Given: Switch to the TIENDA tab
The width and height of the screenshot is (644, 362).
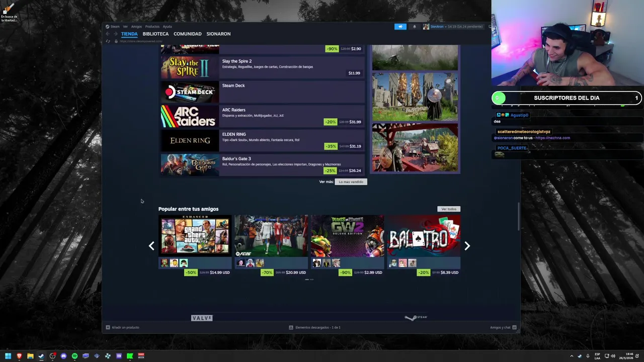Looking at the screenshot, I should pos(129,34).
